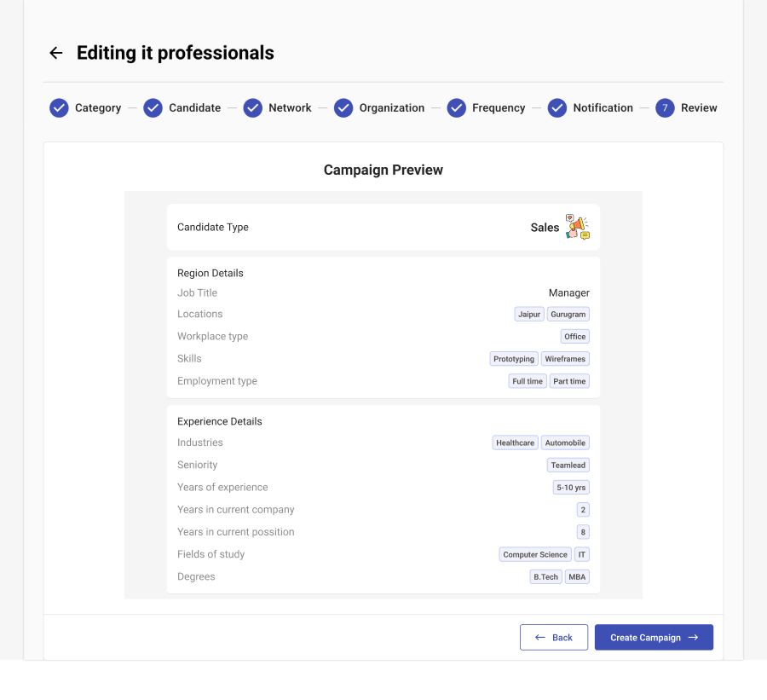
Task: Open the Notification step label
Action: pyautogui.click(x=603, y=108)
